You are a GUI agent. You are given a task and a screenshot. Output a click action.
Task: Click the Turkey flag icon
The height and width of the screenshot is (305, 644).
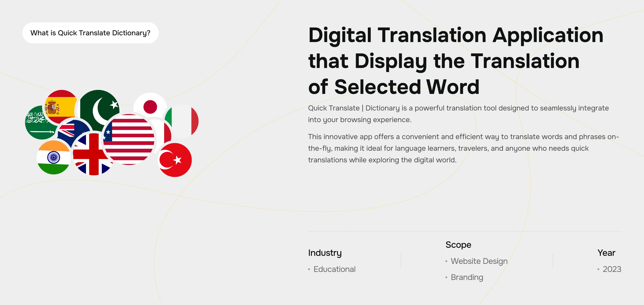point(175,160)
